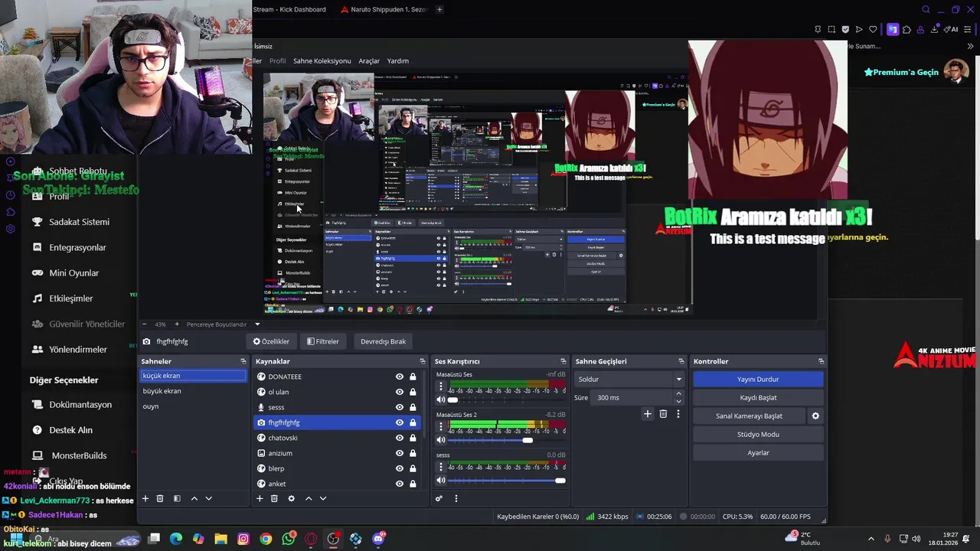Viewport: 980px width, 551px height.
Task: Hide the fhgfhfghfg camera source
Action: pyautogui.click(x=400, y=422)
